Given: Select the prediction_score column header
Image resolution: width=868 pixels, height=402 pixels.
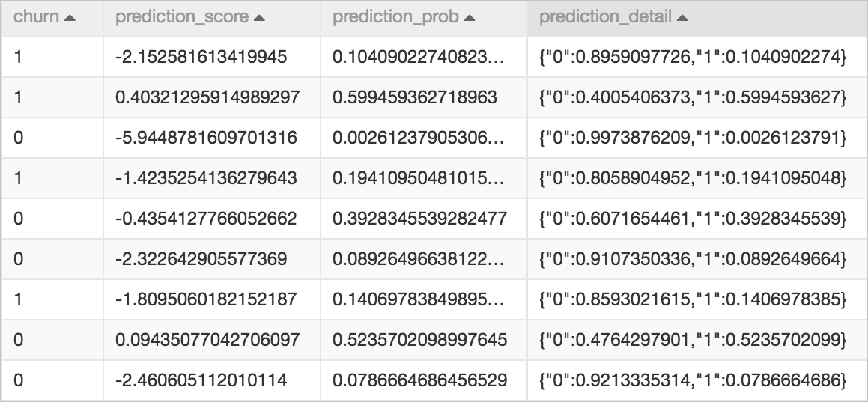Looking at the screenshot, I should [211, 18].
